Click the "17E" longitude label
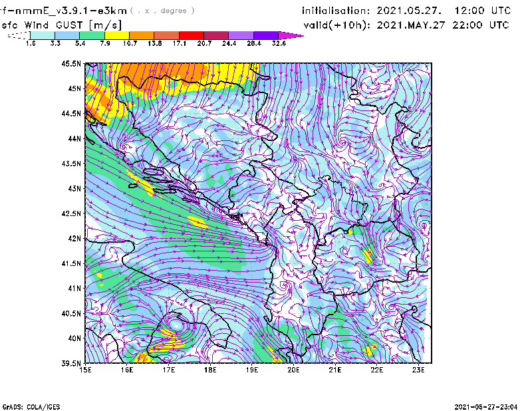 point(169,370)
